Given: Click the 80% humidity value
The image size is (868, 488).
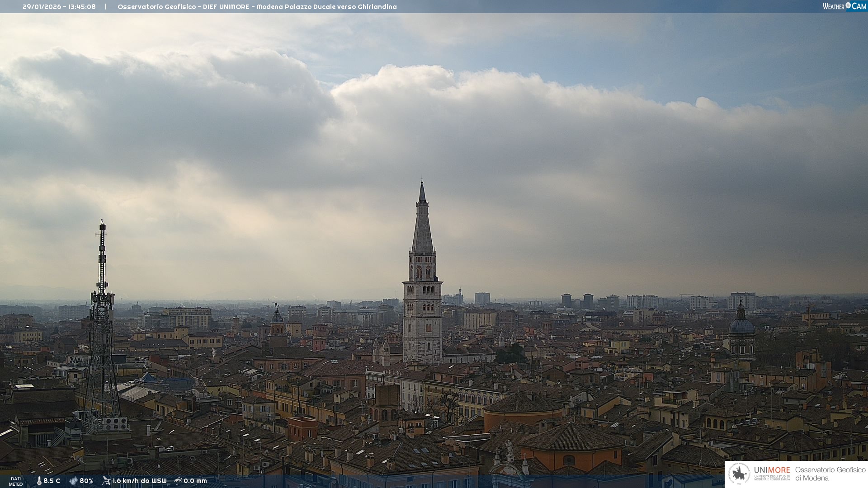Looking at the screenshot, I should point(86,481).
